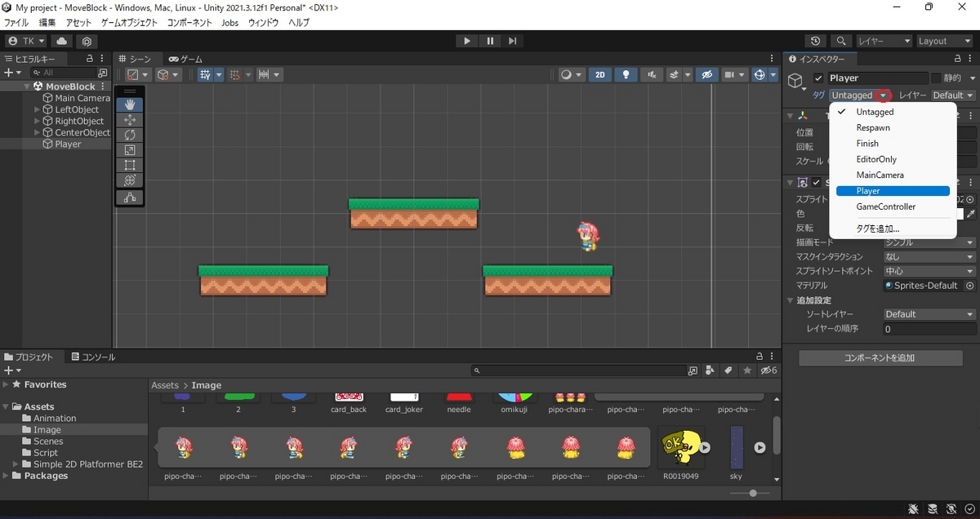Open the undo history icon
980x519 pixels.
point(816,41)
